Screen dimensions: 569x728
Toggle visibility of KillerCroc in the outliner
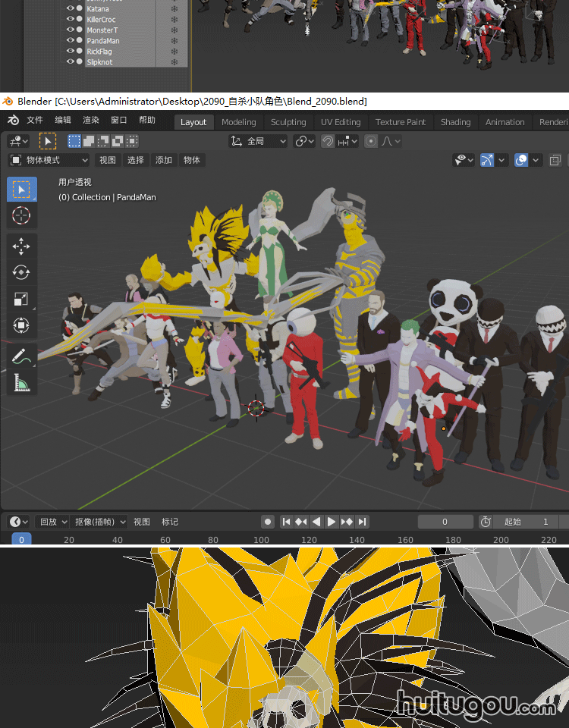(x=70, y=20)
